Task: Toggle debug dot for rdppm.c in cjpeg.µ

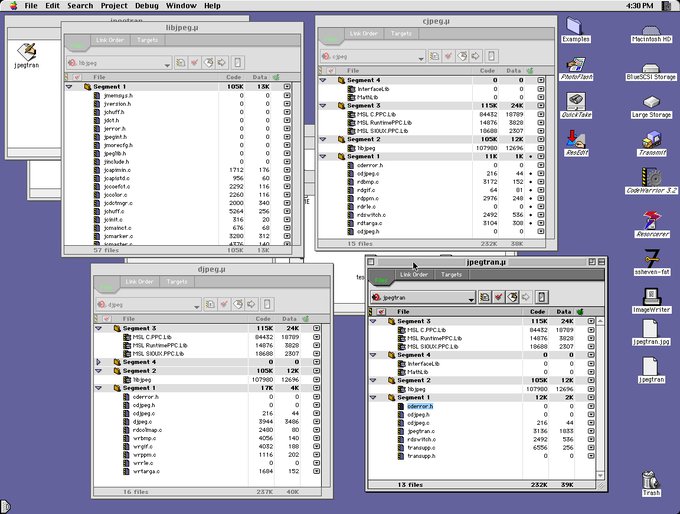Action: click(x=530, y=198)
